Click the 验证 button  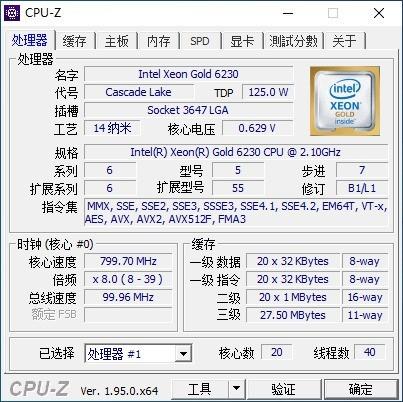point(283,388)
